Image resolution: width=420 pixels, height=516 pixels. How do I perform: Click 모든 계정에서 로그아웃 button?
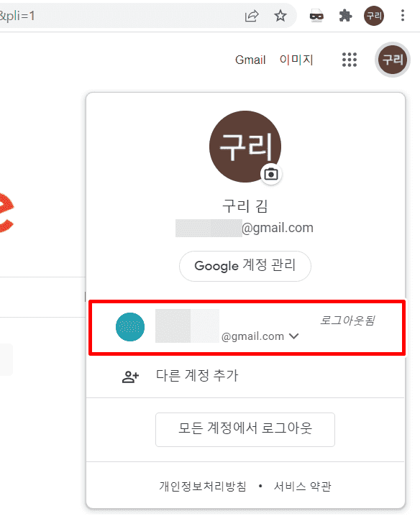coord(245,430)
